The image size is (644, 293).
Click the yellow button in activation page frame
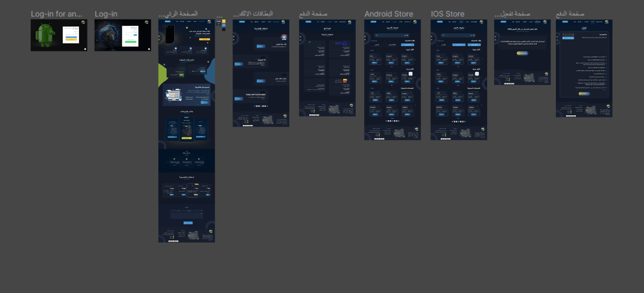click(x=522, y=53)
